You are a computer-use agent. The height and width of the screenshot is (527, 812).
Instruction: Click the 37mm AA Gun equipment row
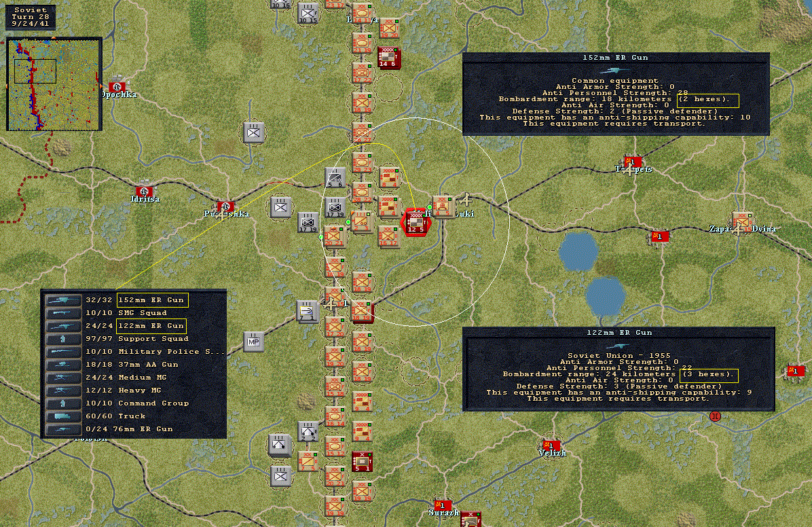[134, 365]
